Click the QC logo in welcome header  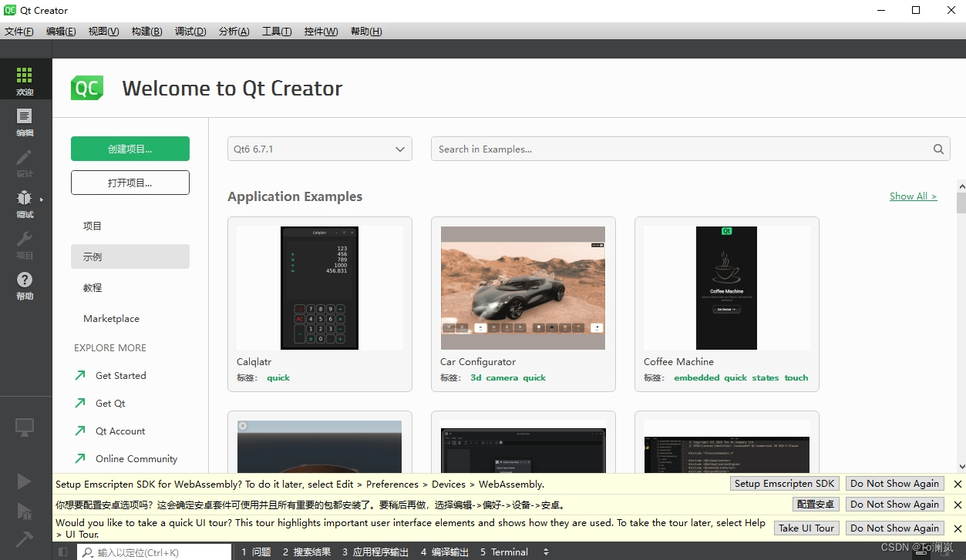pyautogui.click(x=87, y=88)
